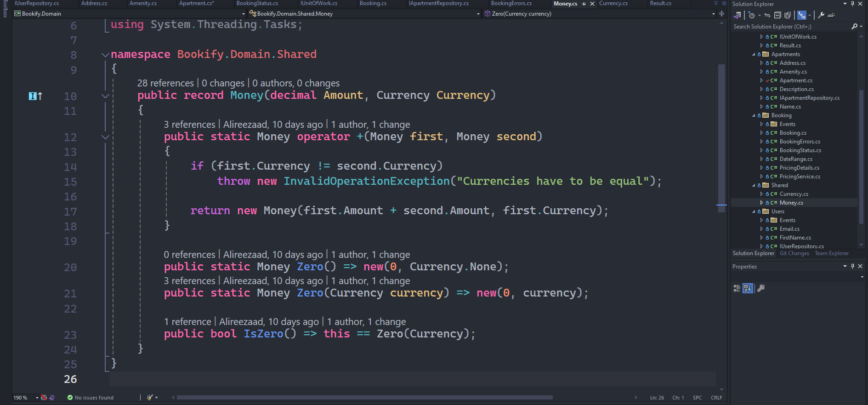Collapse the Booking folder in tree
Image resolution: width=868 pixels, height=405 pixels.
coord(754,115)
